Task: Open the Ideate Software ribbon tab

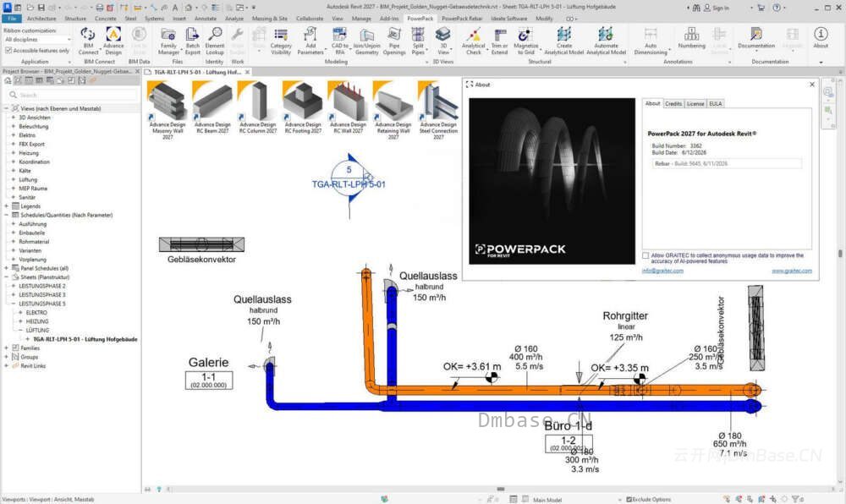Action: tap(508, 19)
